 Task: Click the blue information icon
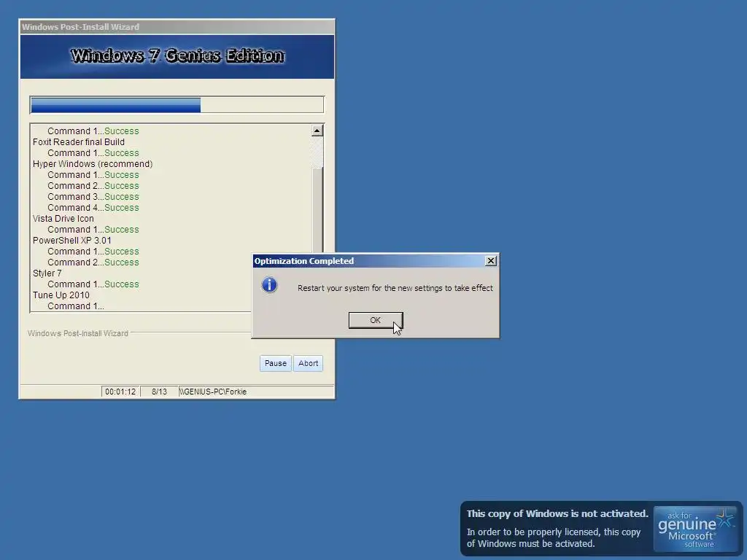click(x=269, y=285)
